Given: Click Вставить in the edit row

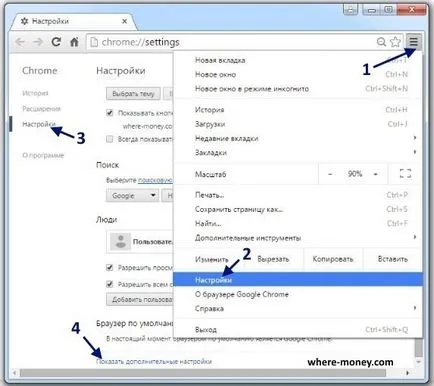Looking at the screenshot, I should tap(393, 259).
